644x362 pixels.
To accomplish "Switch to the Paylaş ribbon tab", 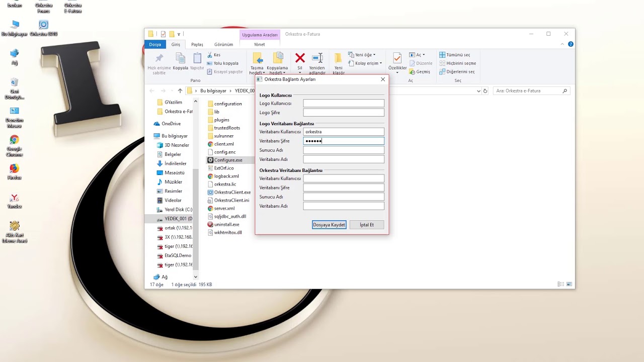I will point(197,44).
